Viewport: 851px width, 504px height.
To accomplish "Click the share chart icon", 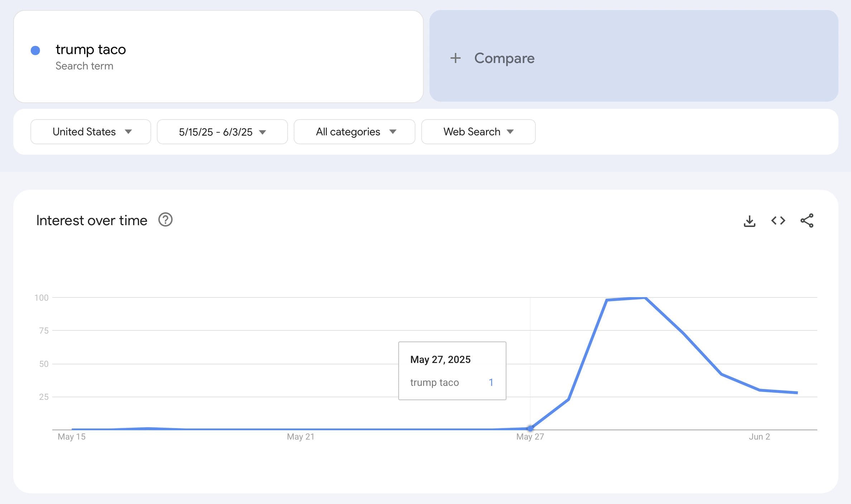I will click(807, 221).
